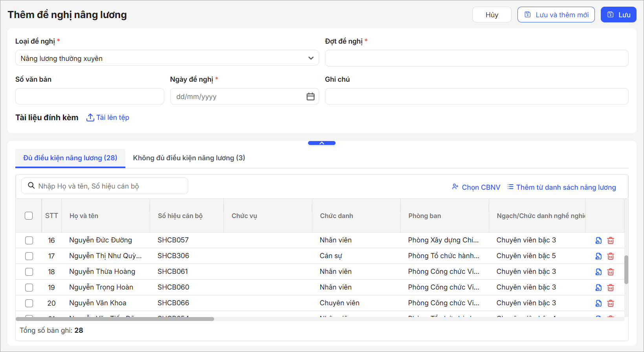644x352 pixels.
Task: Click the horizontal scrollbar of the table
Action: (x=115, y=319)
